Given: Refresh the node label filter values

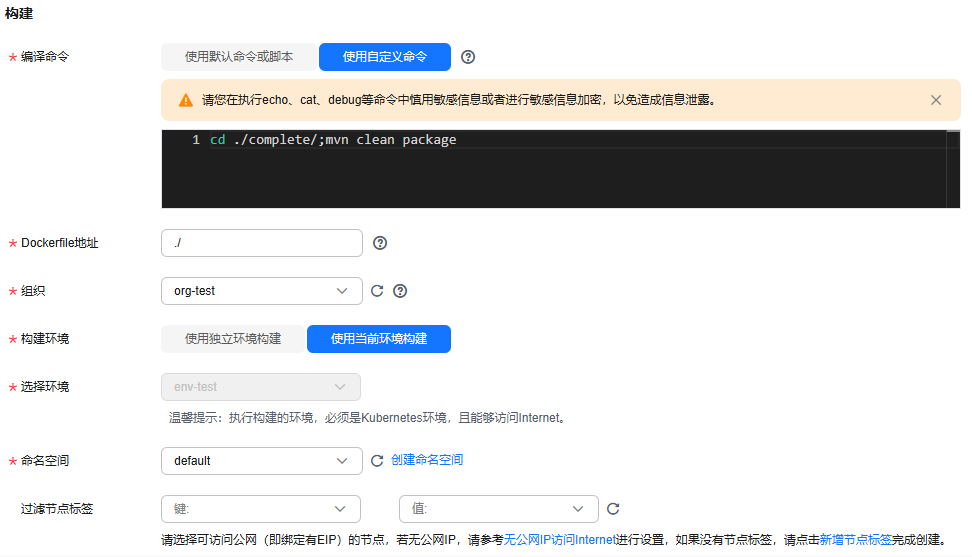Looking at the screenshot, I should 613,509.
